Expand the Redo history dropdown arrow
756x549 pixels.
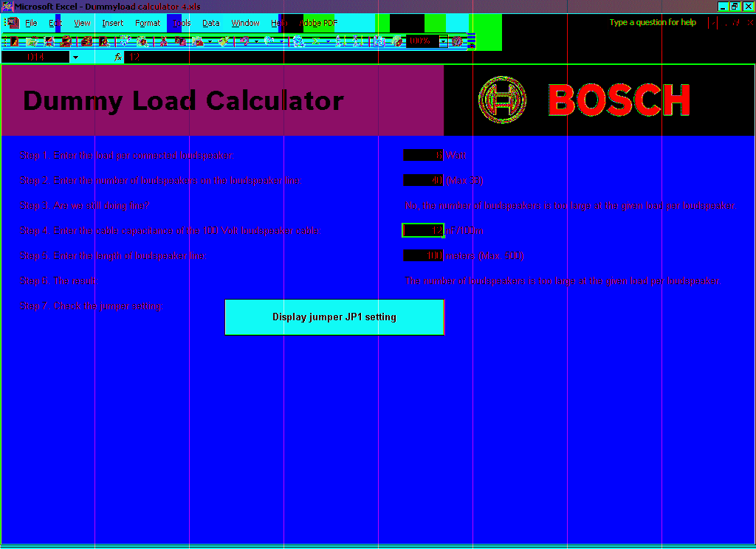pos(281,41)
